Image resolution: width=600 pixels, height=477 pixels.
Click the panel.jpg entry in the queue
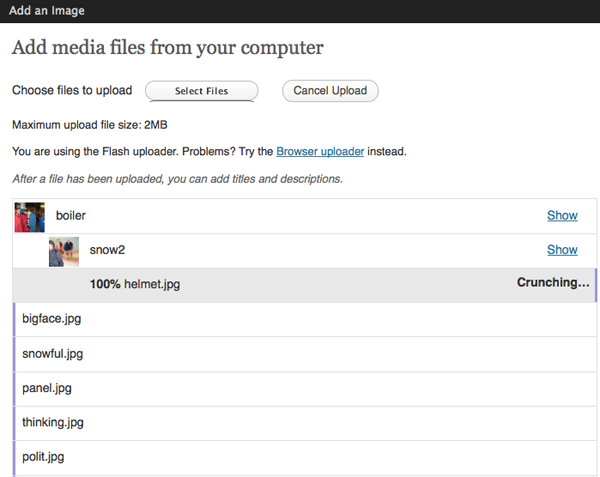coord(47,388)
